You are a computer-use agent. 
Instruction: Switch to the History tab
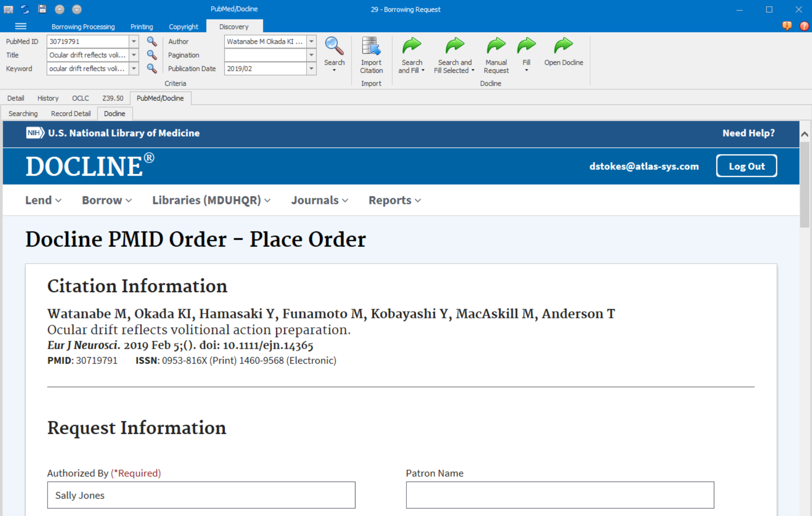(x=48, y=98)
